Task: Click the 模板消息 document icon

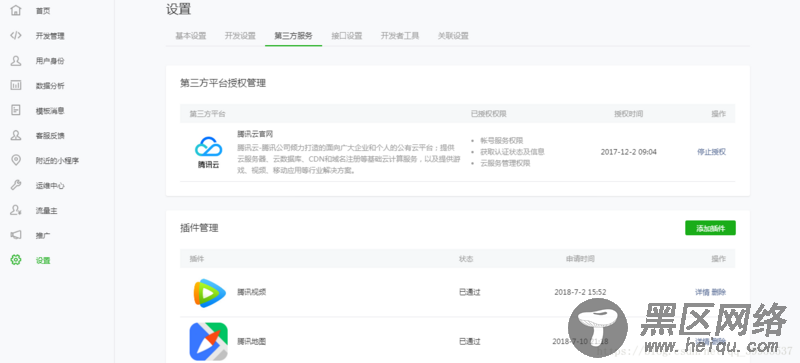Action: pyautogui.click(x=16, y=110)
